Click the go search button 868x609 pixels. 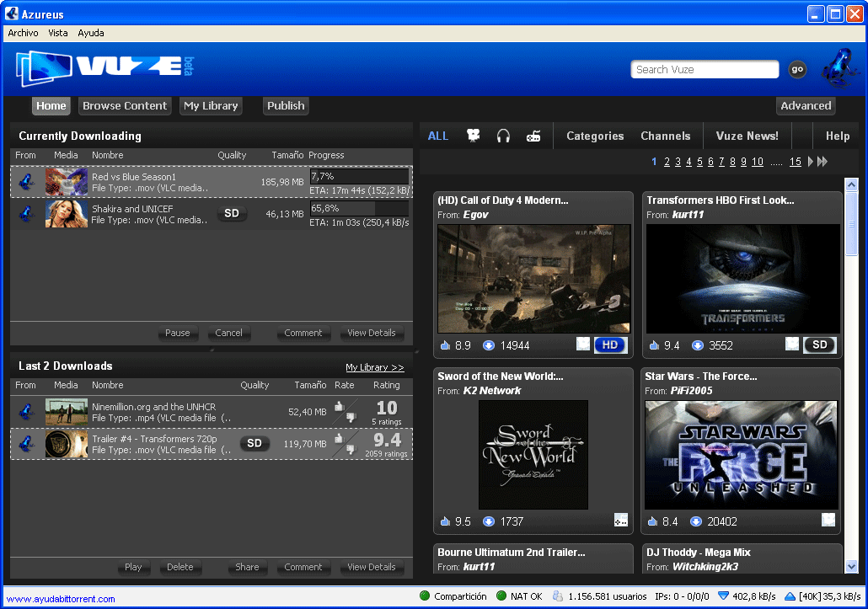797,69
